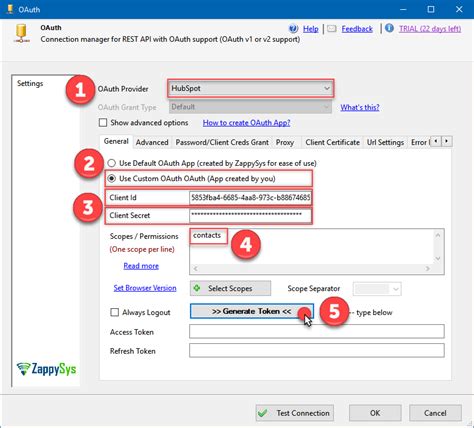Click the Cancel button
474x428 pixels.
coord(435,413)
